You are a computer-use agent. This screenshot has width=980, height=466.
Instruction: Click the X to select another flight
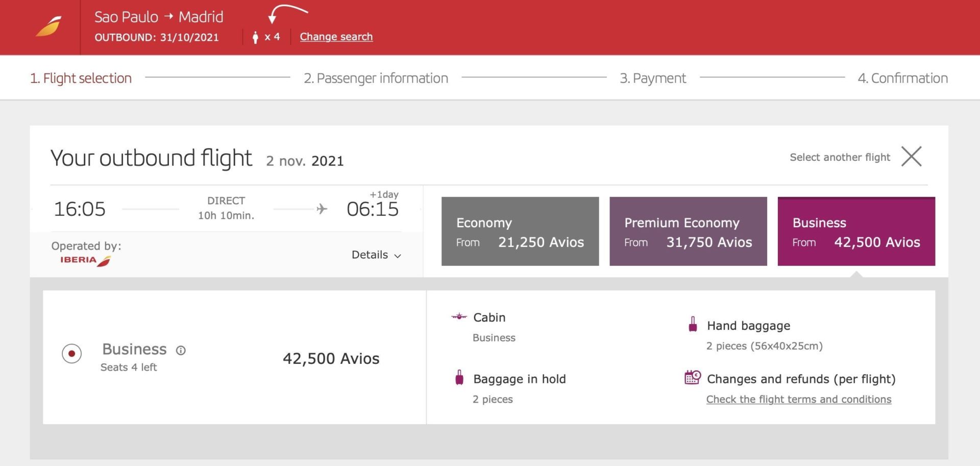point(911,157)
